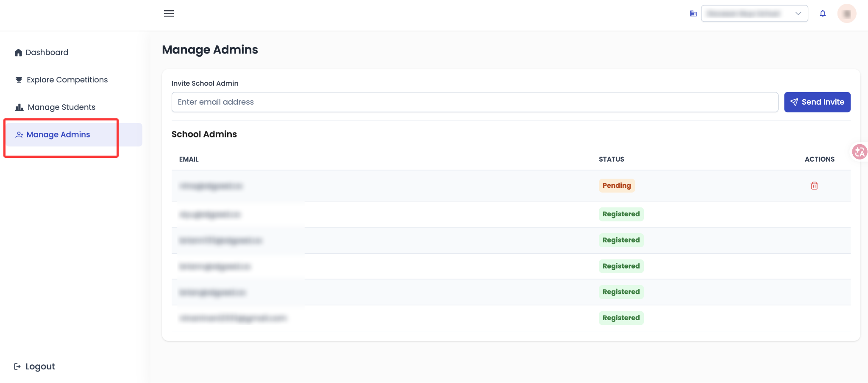This screenshot has width=868, height=383.
Task: Click the Send Invite button
Action: point(817,102)
